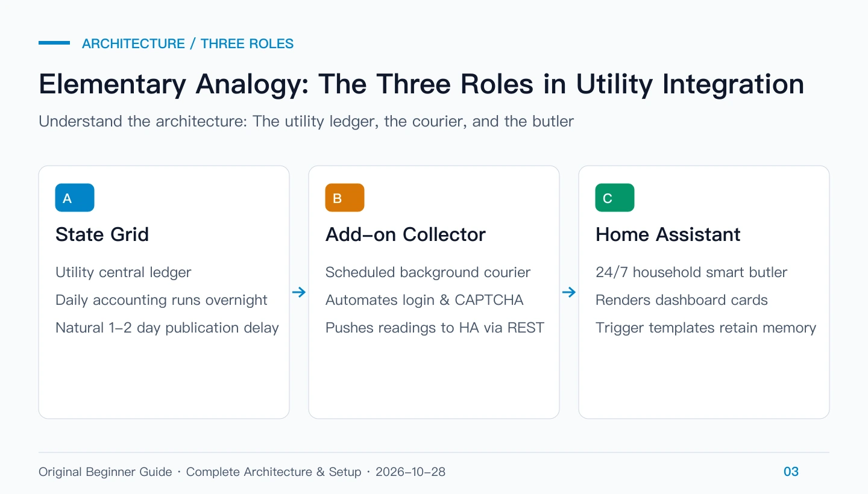Click the ARCHITECTURE / THREE ROLES label
This screenshot has height=494, width=868.
click(188, 43)
